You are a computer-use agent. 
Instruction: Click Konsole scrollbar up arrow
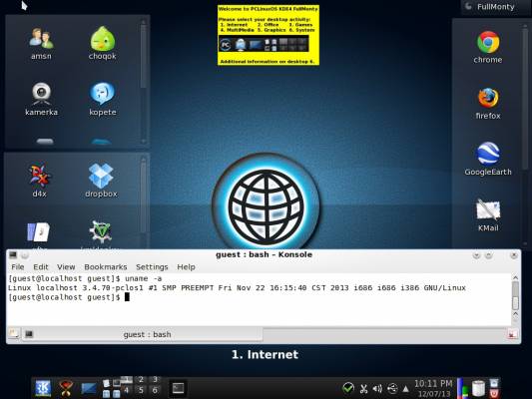[x=515, y=278]
